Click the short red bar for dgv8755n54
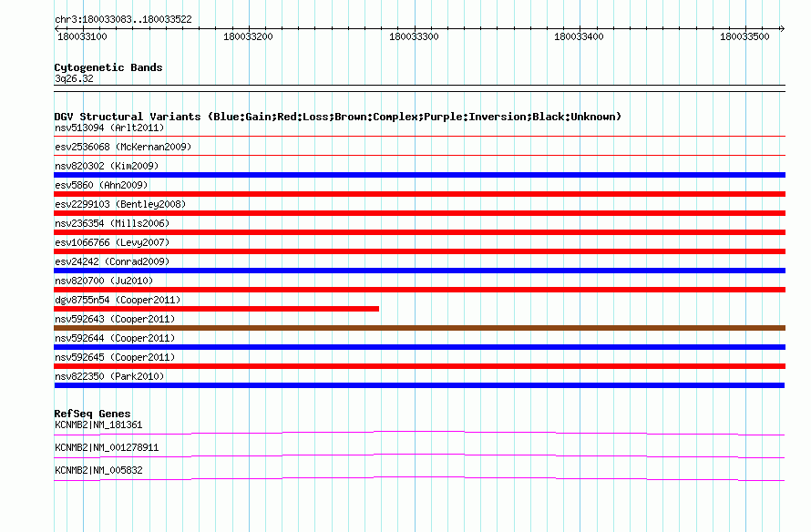 (x=216, y=309)
